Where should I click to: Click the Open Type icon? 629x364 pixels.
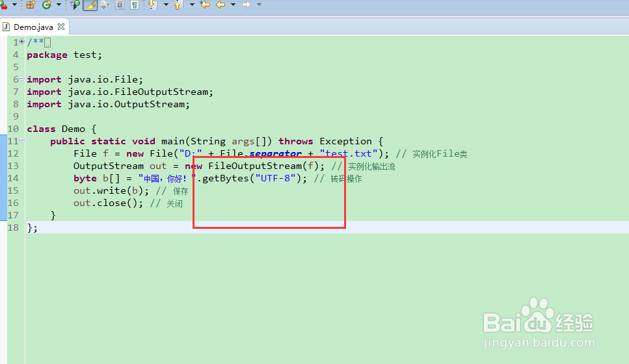[75, 5]
